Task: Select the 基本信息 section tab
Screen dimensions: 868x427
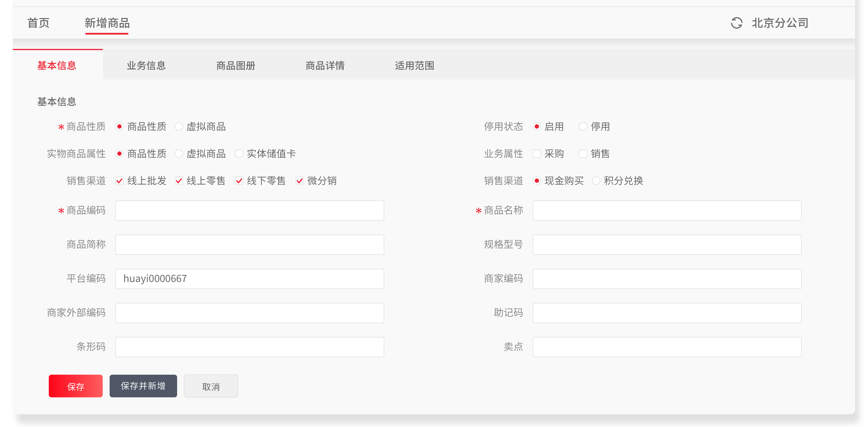Action: pyautogui.click(x=58, y=65)
